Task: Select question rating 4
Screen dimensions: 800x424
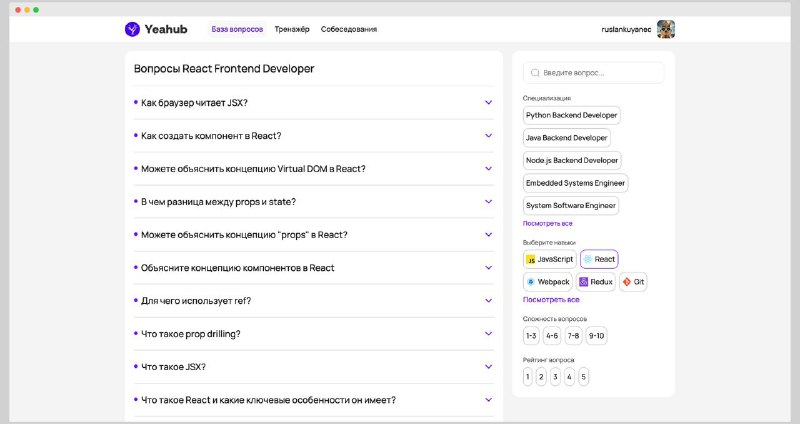Action: (x=569, y=377)
